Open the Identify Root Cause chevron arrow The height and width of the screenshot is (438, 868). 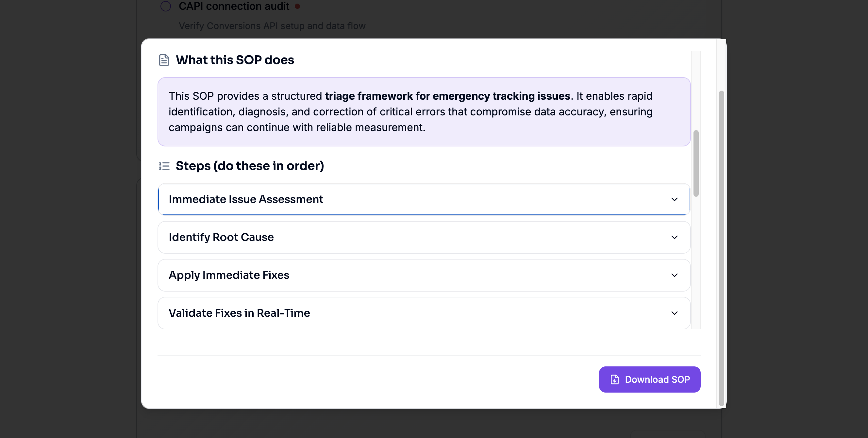(x=674, y=237)
